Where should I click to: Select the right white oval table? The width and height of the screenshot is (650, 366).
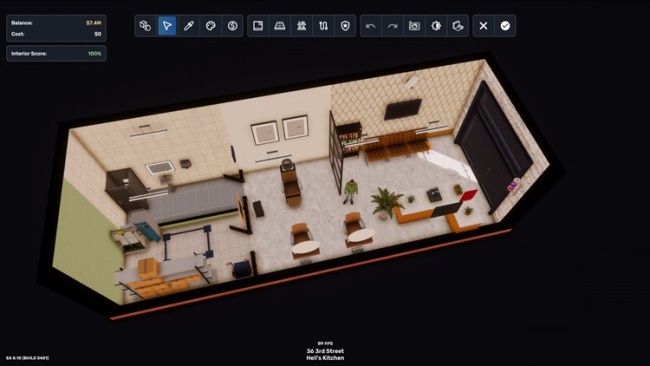click(361, 236)
